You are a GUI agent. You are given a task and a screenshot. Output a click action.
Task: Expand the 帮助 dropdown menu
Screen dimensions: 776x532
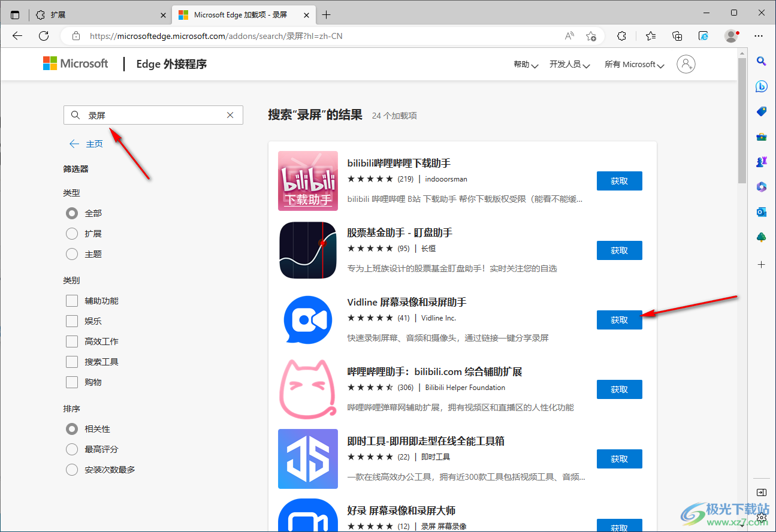[526, 65]
